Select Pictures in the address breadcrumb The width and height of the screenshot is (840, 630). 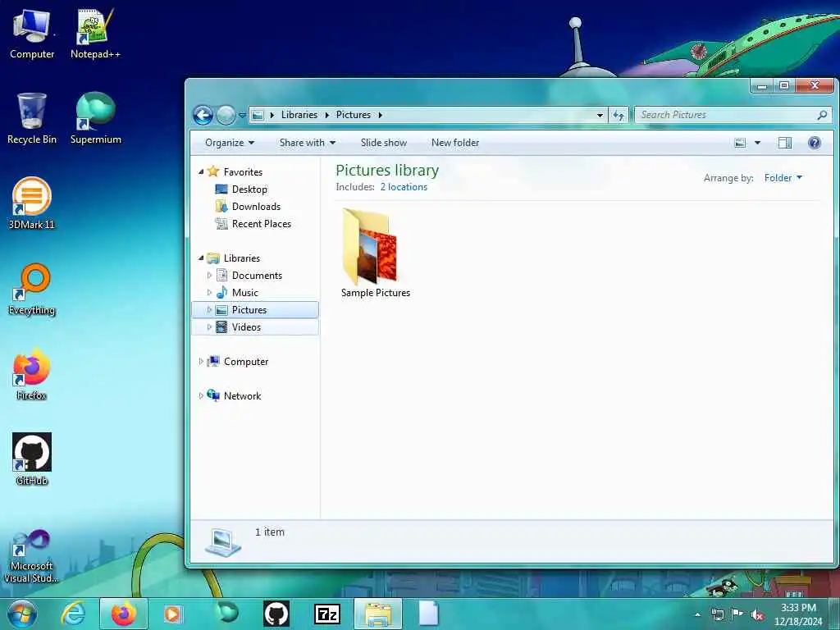pos(353,115)
